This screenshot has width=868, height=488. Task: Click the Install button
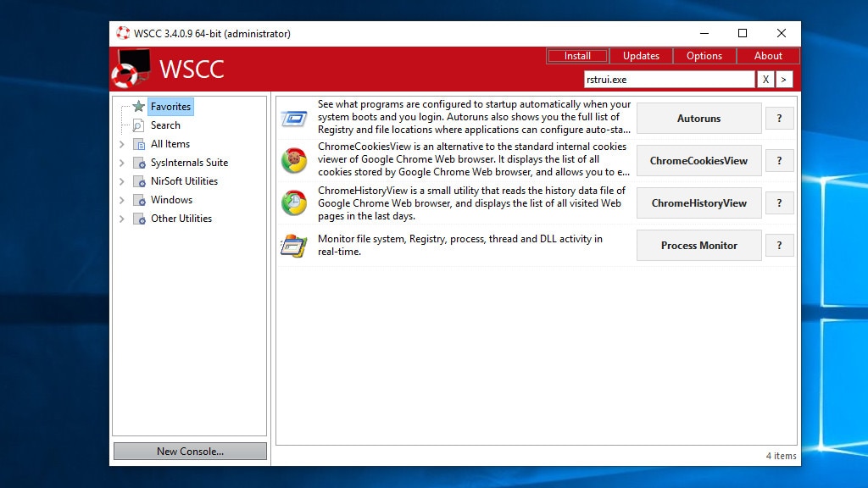click(x=577, y=55)
